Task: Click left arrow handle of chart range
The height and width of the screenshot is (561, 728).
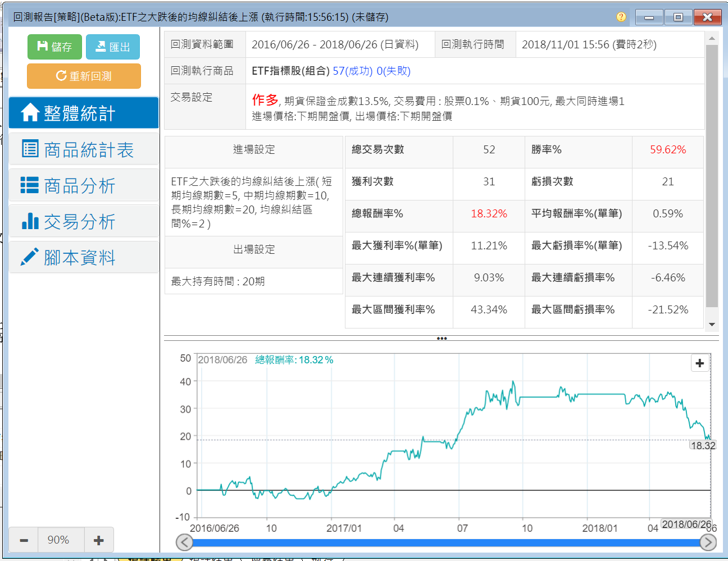Action: [184, 542]
